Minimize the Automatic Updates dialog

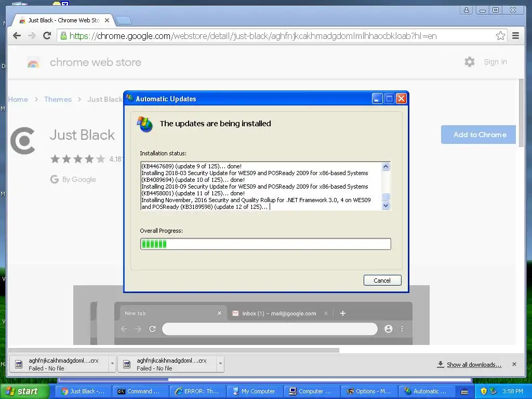tap(377, 99)
